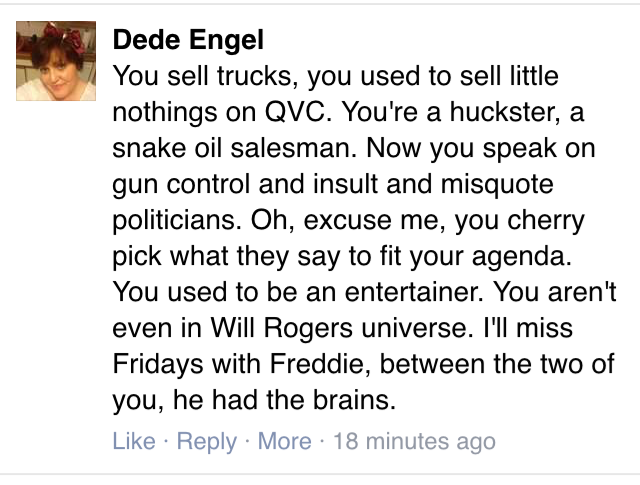The image size is (640, 485).
Task: Click Dede Engel's profile picture
Action: [56, 61]
